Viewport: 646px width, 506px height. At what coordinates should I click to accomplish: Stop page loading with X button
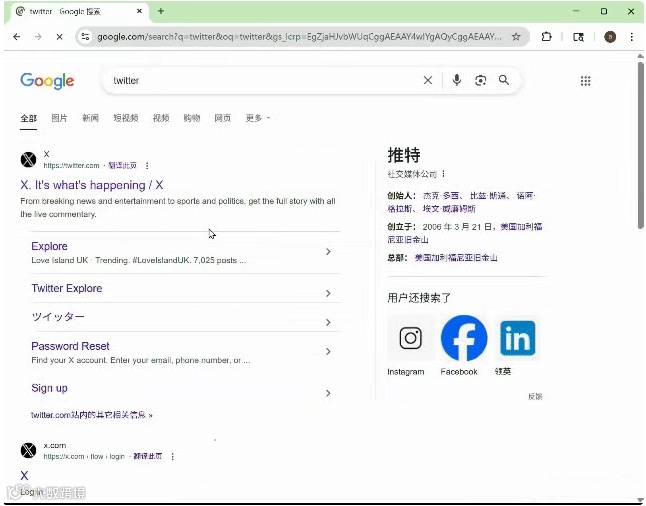pos(59,37)
